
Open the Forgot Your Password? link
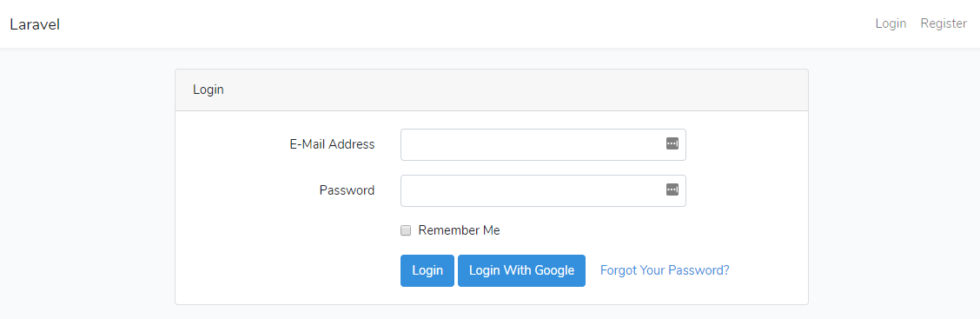click(665, 270)
